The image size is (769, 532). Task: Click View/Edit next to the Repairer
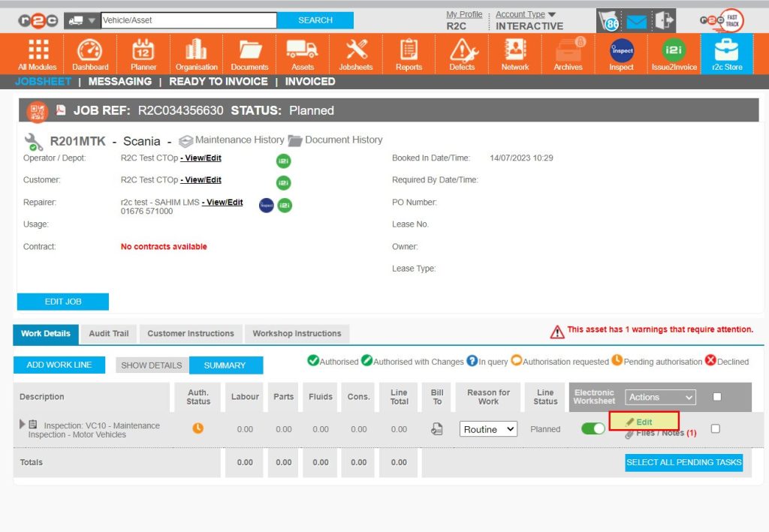coord(222,202)
